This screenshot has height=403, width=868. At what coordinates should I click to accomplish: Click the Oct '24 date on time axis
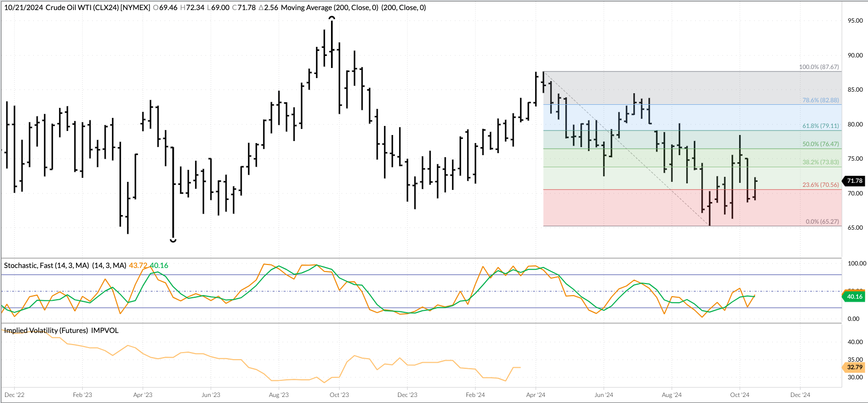[x=740, y=395]
